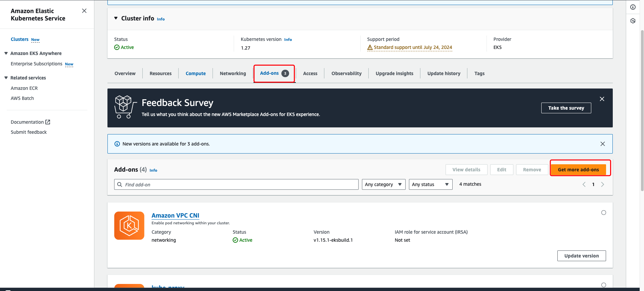The height and width of the screenshot is (291, 644).
Task: Click the Documentation external link icon
Action: tap(48, 122)
